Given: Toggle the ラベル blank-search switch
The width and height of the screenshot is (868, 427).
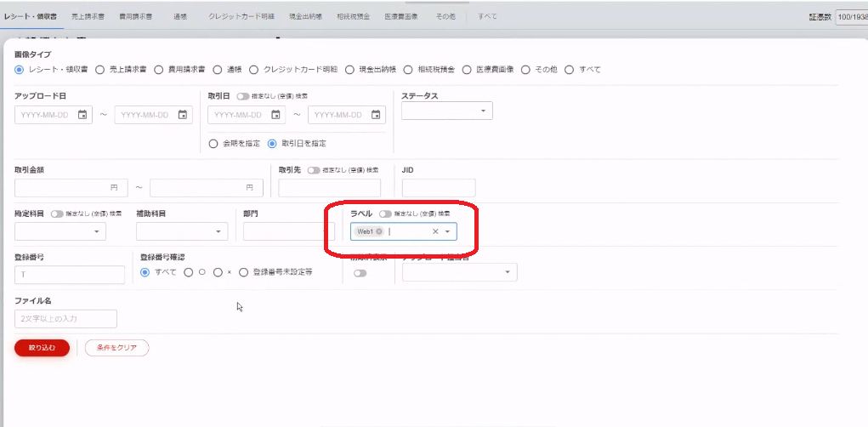Looking at the screenshot, I should tap(386, 213).
